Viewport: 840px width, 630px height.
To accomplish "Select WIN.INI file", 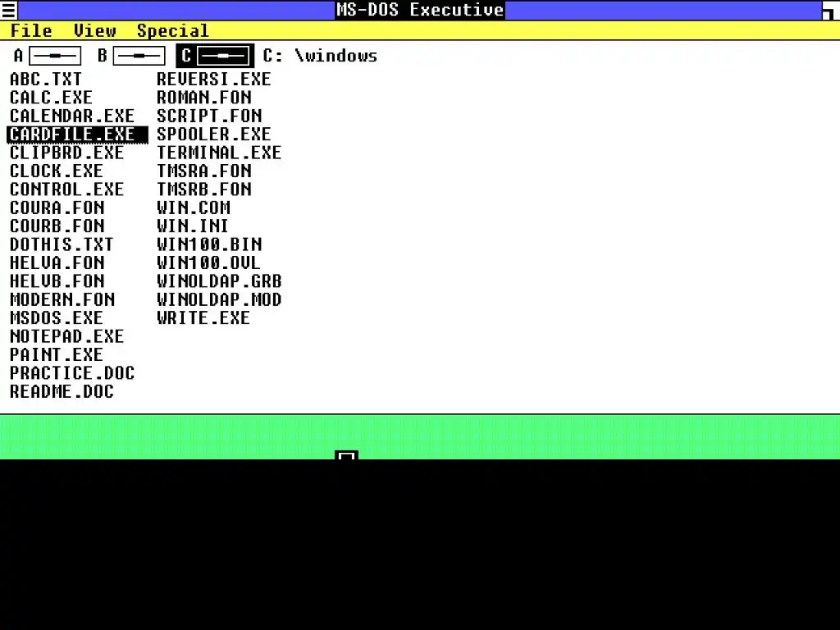I will (192, 226).
